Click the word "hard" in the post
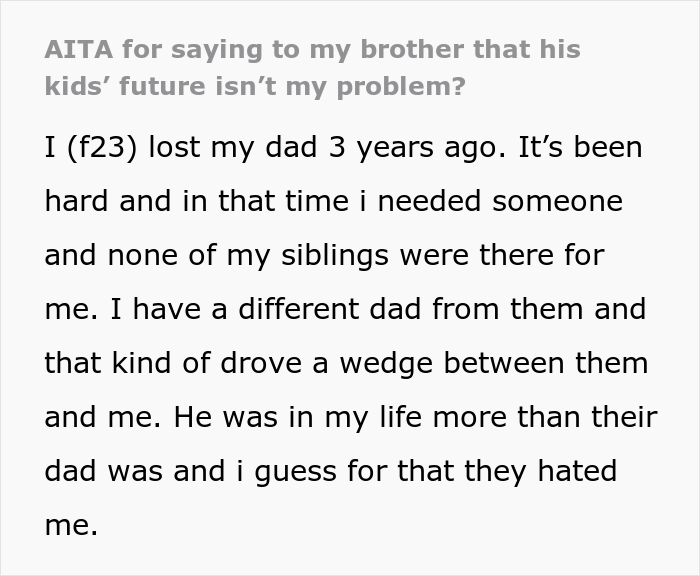Screen dimensions: 700x576 77,201
